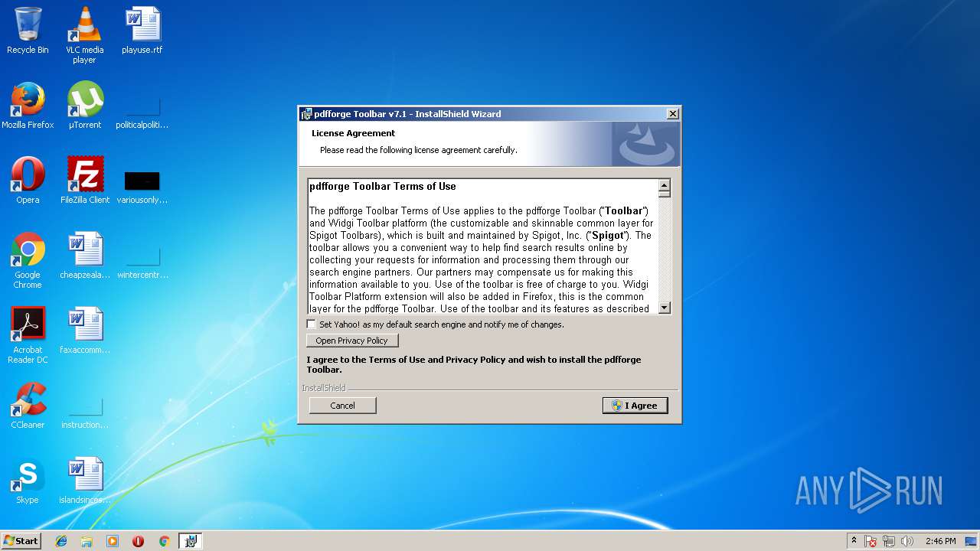Screen dimensions: 980x551
Task: Open Opera from the taskbar
Action: click(138, 541)
